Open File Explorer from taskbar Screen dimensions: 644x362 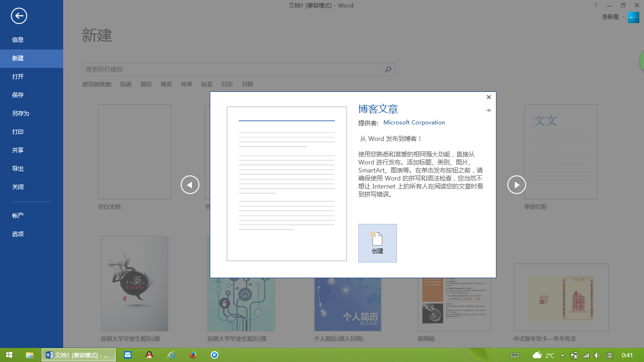pyautogui.click(x=29, y=355)
